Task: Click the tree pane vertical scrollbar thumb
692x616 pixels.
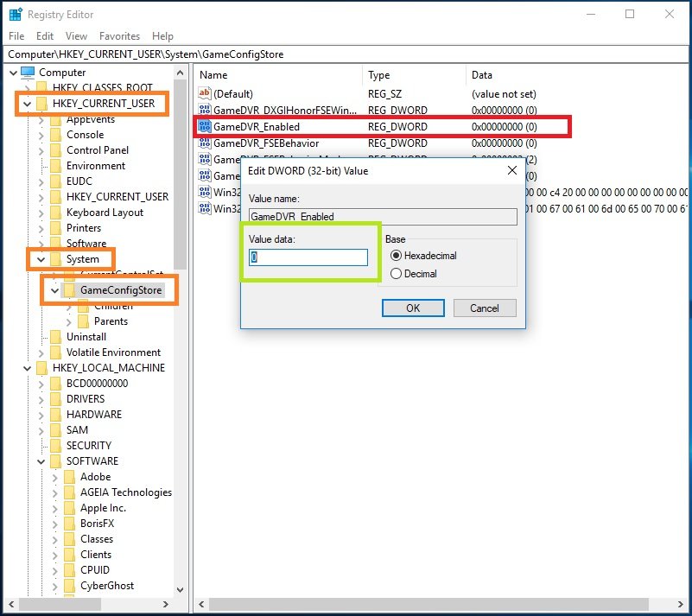Action: [x=180, y=175]
